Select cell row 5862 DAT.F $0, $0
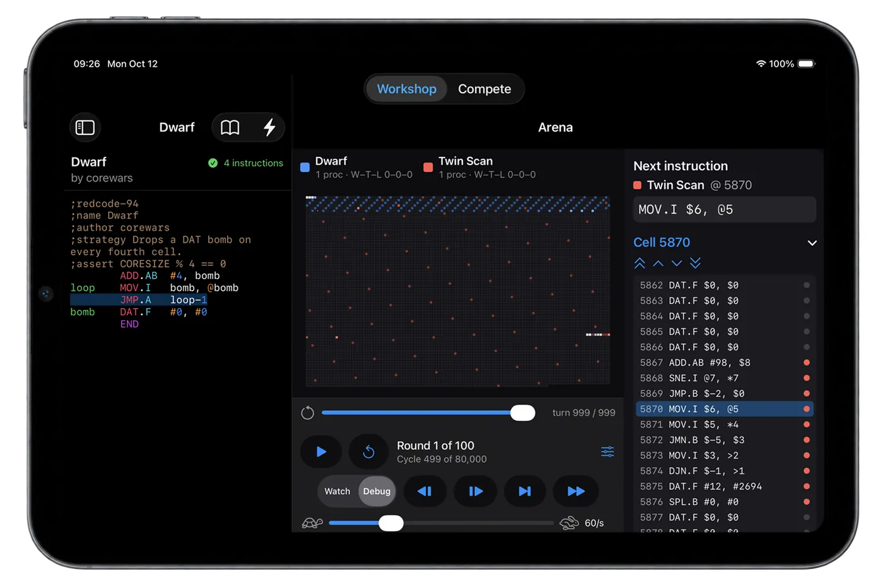This screenshot has width=883, height=588. click(x=725, y=285)
